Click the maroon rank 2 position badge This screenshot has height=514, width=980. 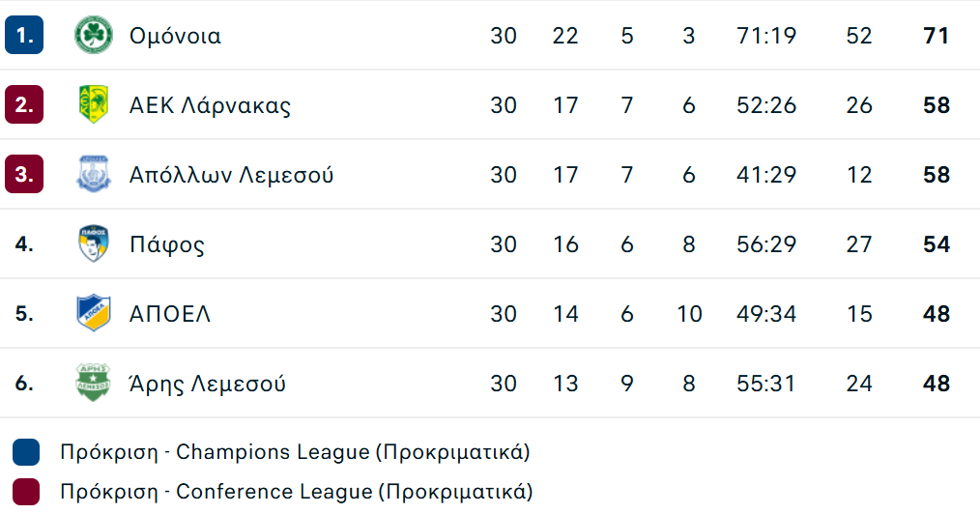tap(24, 105)
